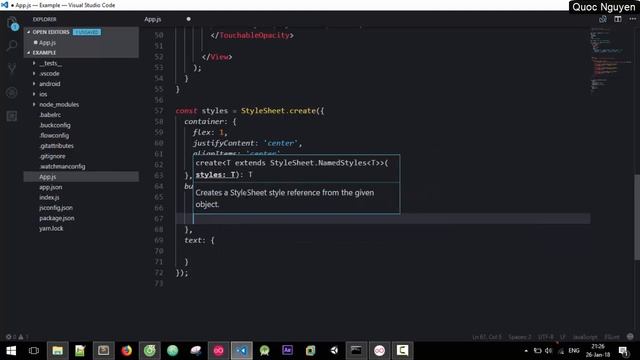Show hidden system tray icons
This screenshot has height=360, width=640.
click(x=526, y=351)
